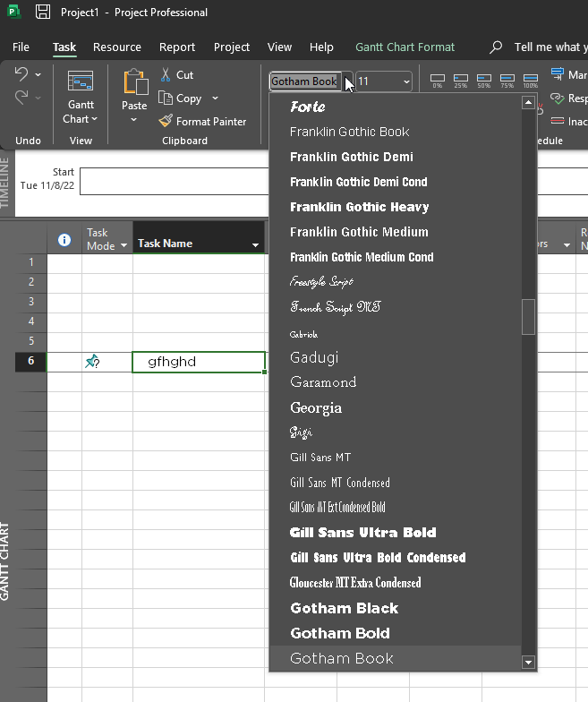Click the Undo arrow icon

(x=21, y=73)
